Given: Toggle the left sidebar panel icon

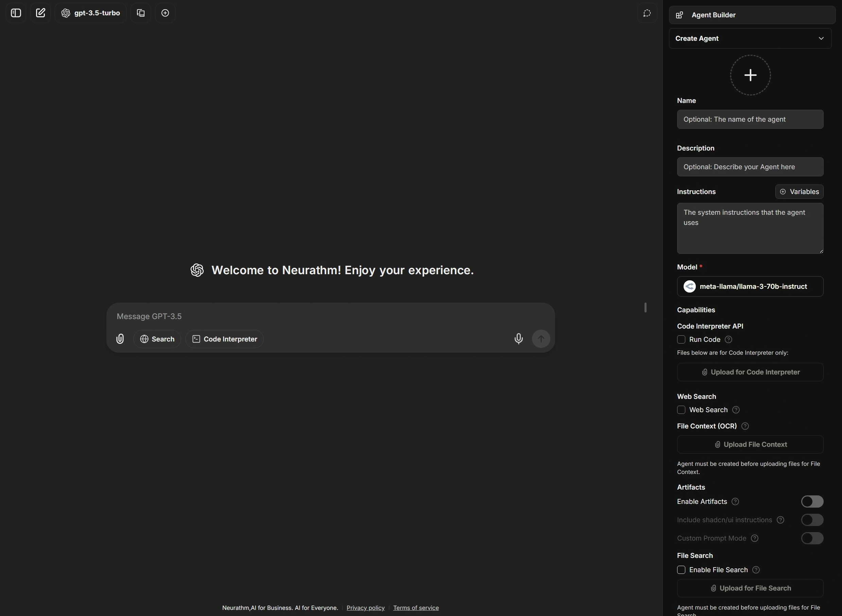Looking at the screenshot, I should pos(16,13).
